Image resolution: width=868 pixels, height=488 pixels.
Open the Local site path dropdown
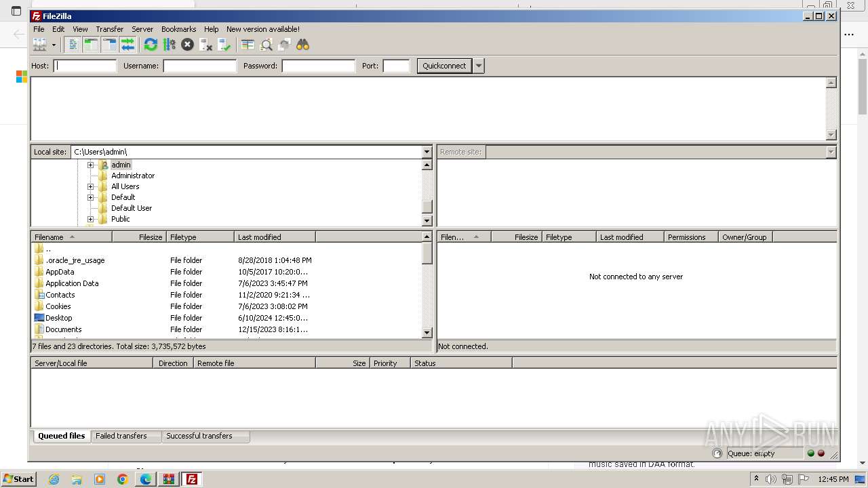pos(427,152)
